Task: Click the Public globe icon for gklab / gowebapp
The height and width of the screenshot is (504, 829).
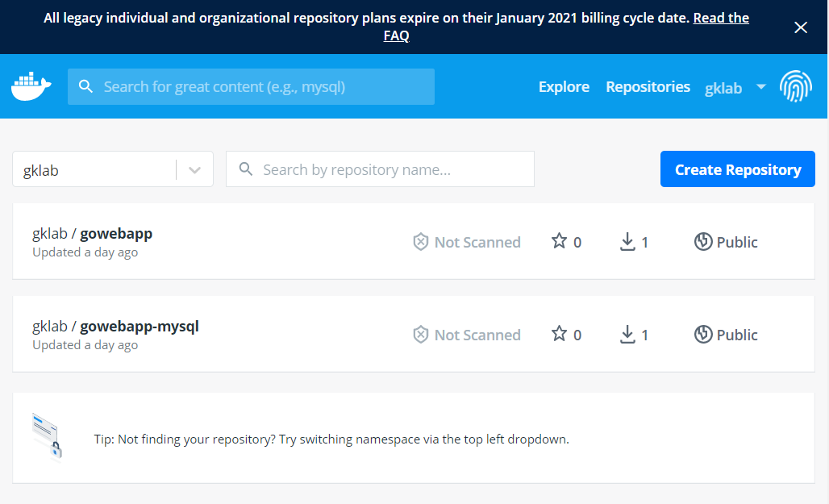Action: [x=703, y=241]
